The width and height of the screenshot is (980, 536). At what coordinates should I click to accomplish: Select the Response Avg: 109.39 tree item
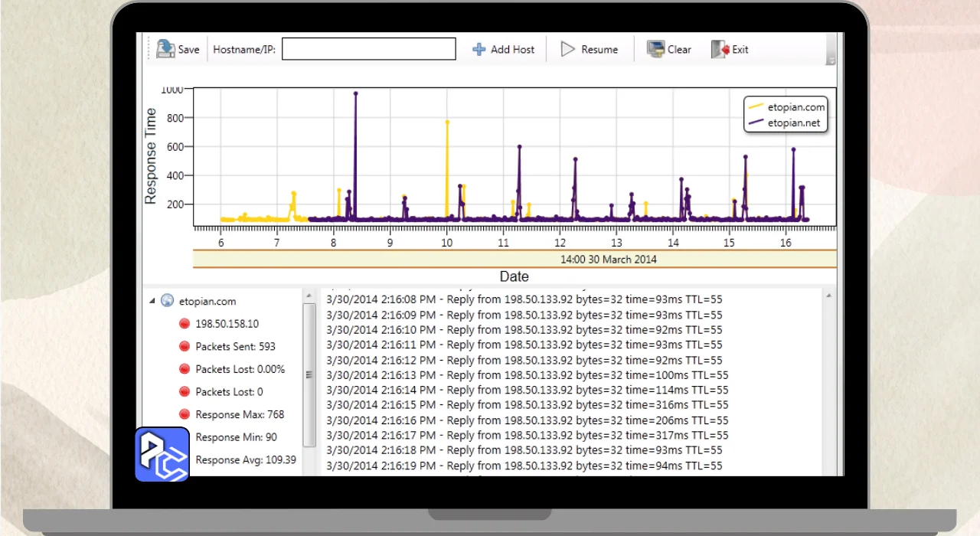pyautogui.click(x=245, y=460)
